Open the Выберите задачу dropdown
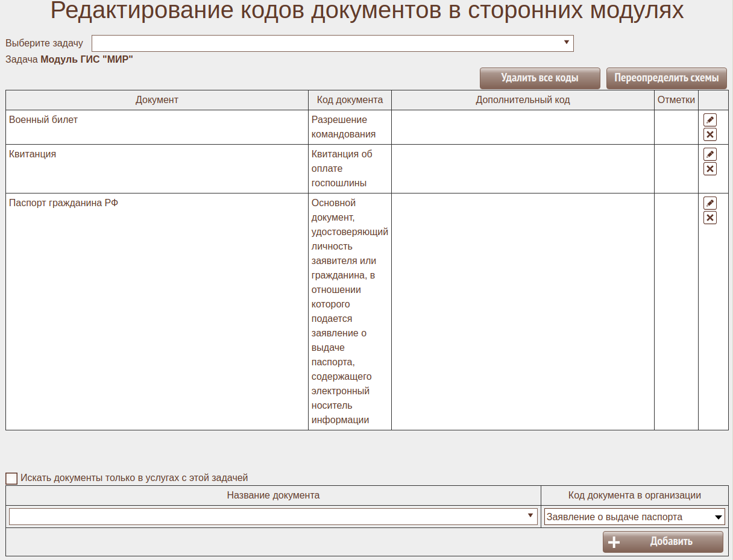 332,43
